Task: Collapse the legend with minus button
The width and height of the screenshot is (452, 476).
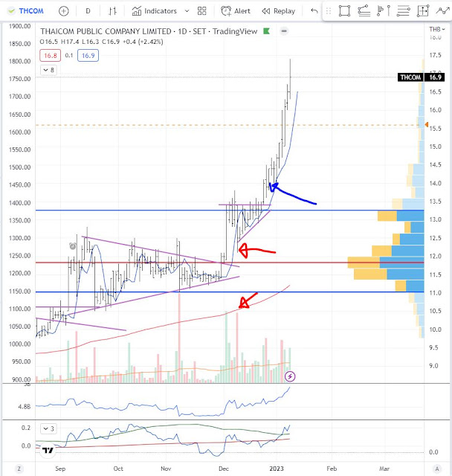Action: 284,31
